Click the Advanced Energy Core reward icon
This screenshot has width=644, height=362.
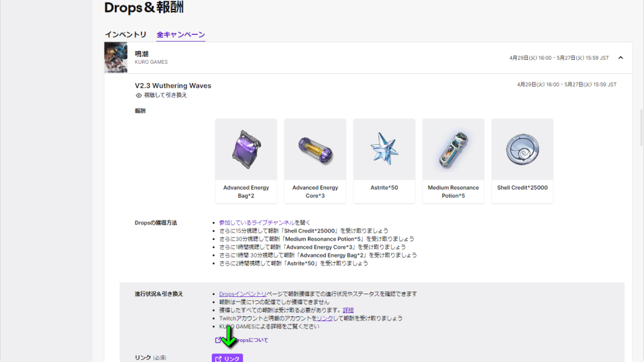click(x=315, y=150)
